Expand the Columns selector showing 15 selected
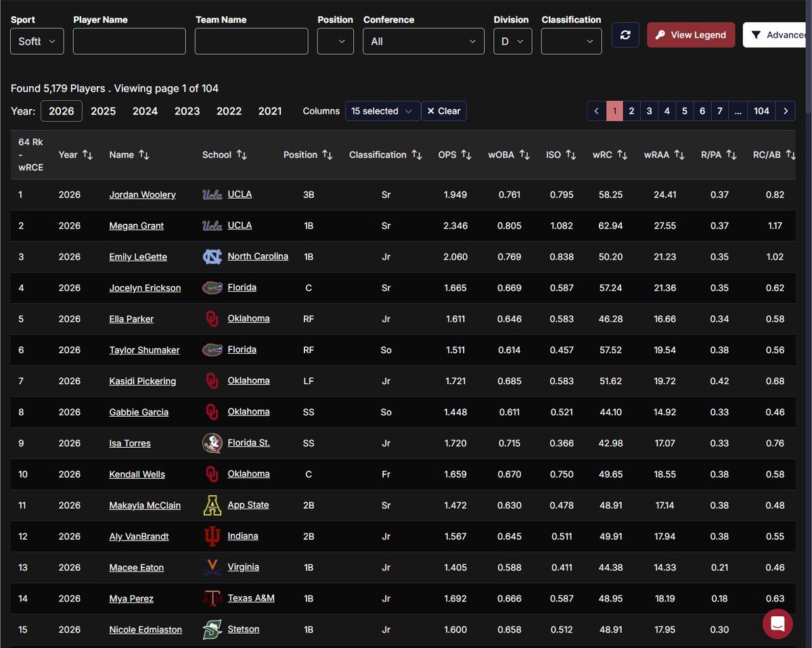812x648 pixels. coord(382,110)
